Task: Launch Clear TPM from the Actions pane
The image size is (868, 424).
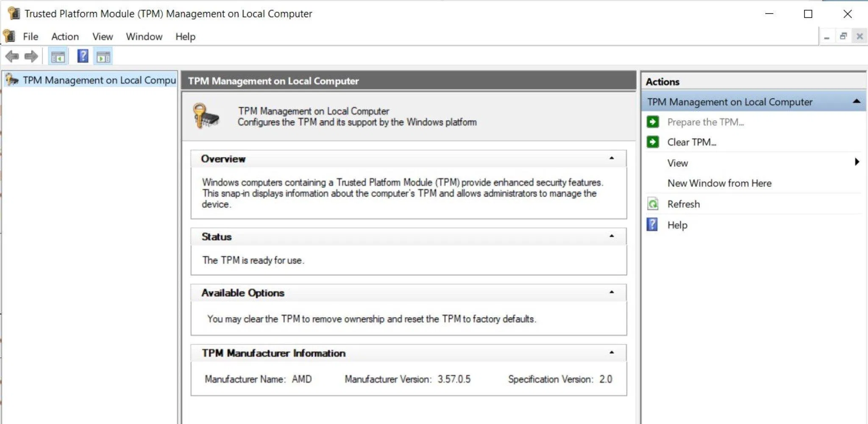Action: click(692, 142)
